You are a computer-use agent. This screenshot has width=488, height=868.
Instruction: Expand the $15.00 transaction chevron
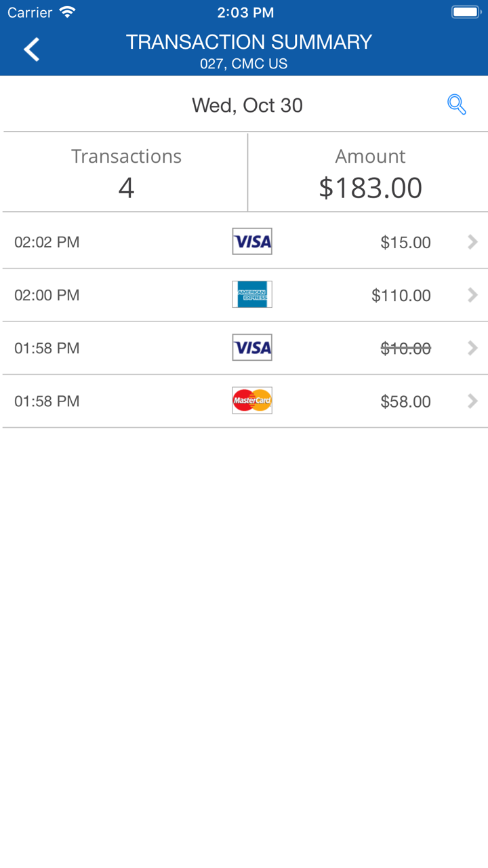pos(472,242)
